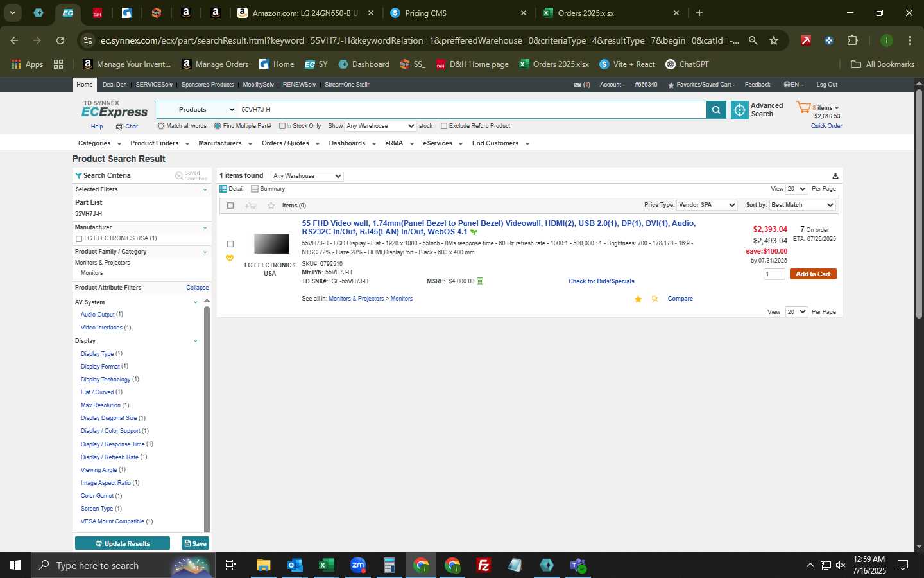Collapse the Manufacturer filter section

tap(205, 228)
